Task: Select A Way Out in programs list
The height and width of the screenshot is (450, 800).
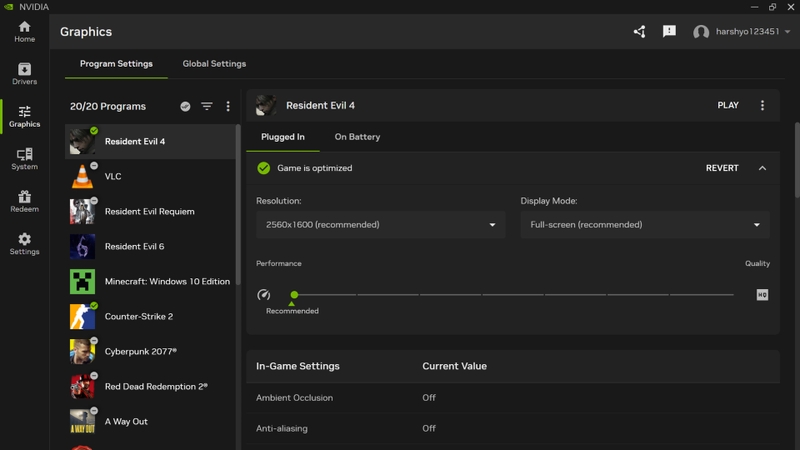Action: (150, 421)
